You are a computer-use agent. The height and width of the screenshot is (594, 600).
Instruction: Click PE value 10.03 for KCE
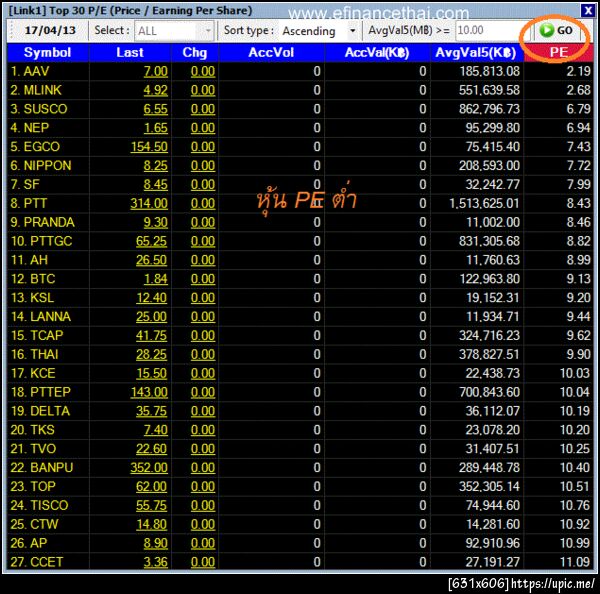tap(576, 374)
